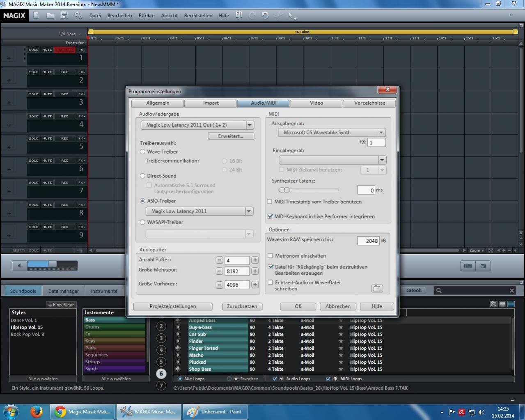Open project using the folder toolbar icon
Image resolution: width=525 pixels, height=420 pixels.
(x=50, y=16)
